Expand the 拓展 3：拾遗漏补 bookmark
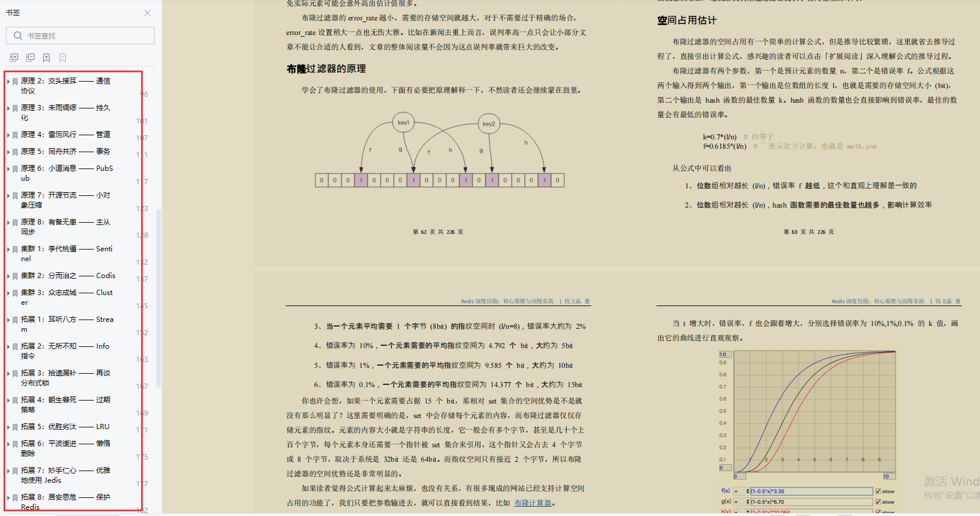This screenshot has height=516, width=980. pyautogui.click(x=8, y=374)
